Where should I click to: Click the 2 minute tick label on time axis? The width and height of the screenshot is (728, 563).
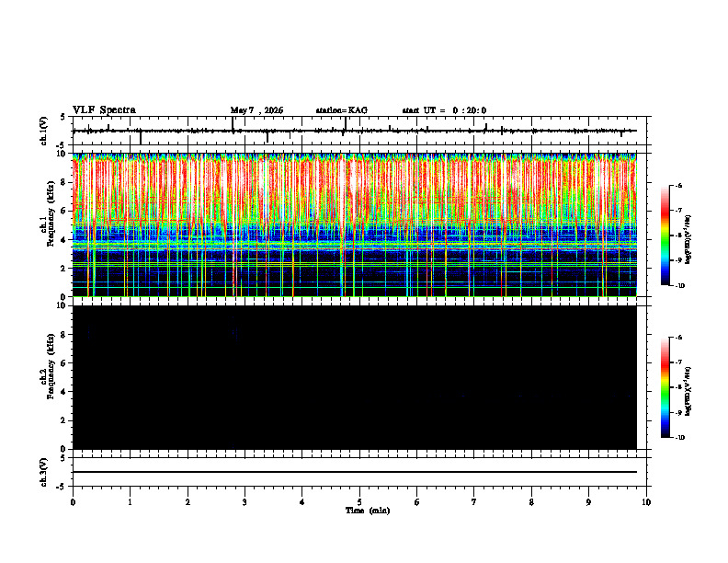pyautogui.click(x=188, y=502)
